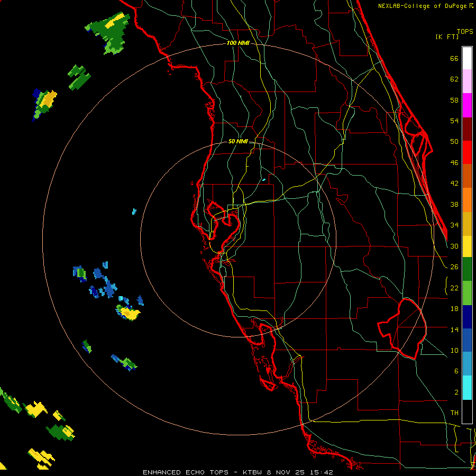The height and width of the screenshot is (476, 476).
Task: Click the 46 legend value
Action: click(454, 163)
